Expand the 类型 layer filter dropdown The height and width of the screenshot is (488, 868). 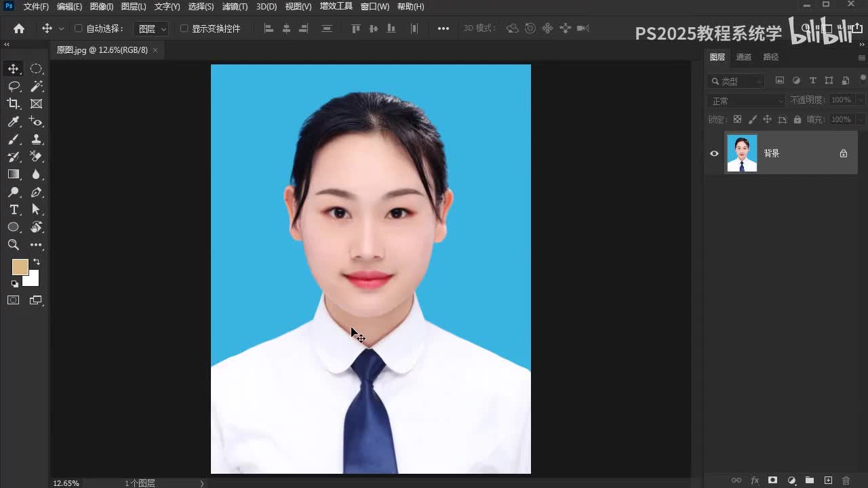tap(736, 81)
